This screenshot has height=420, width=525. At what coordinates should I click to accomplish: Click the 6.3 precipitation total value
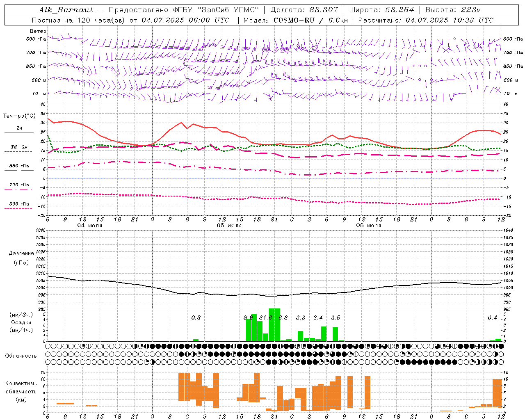tap(283, 317)
